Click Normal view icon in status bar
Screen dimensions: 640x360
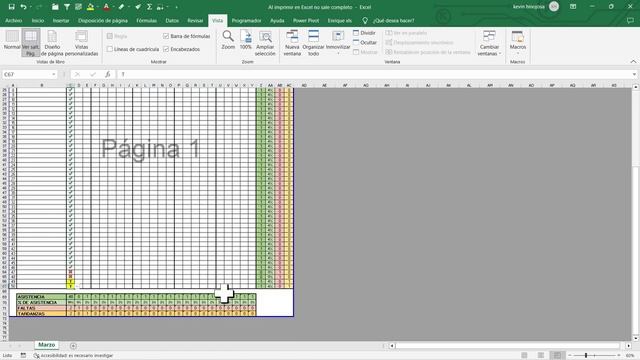[524, 356]
